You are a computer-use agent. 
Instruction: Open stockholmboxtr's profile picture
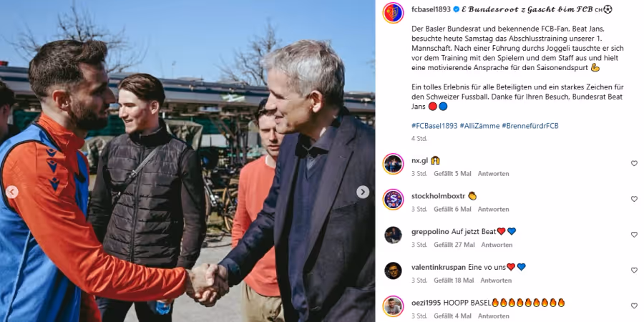coord(393,200)
